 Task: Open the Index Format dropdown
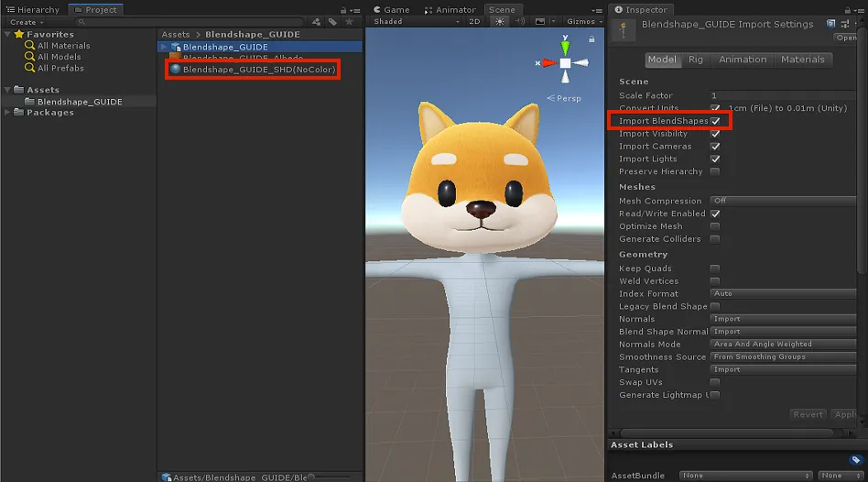coord(783,293)
